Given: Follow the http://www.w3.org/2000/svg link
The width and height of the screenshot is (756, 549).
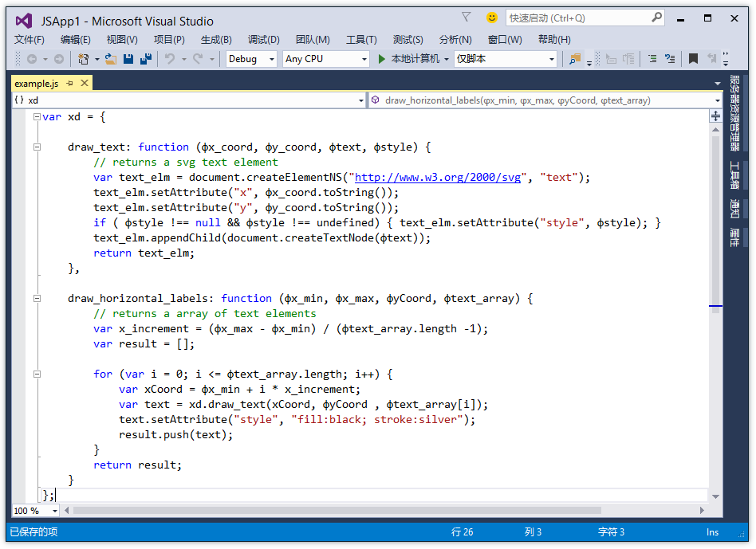Looking at the screenshot, I should (x=437, y=177).
